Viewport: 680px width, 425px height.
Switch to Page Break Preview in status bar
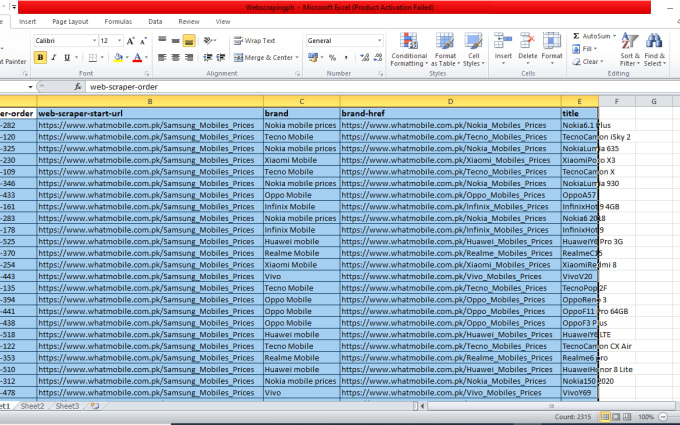627,417
